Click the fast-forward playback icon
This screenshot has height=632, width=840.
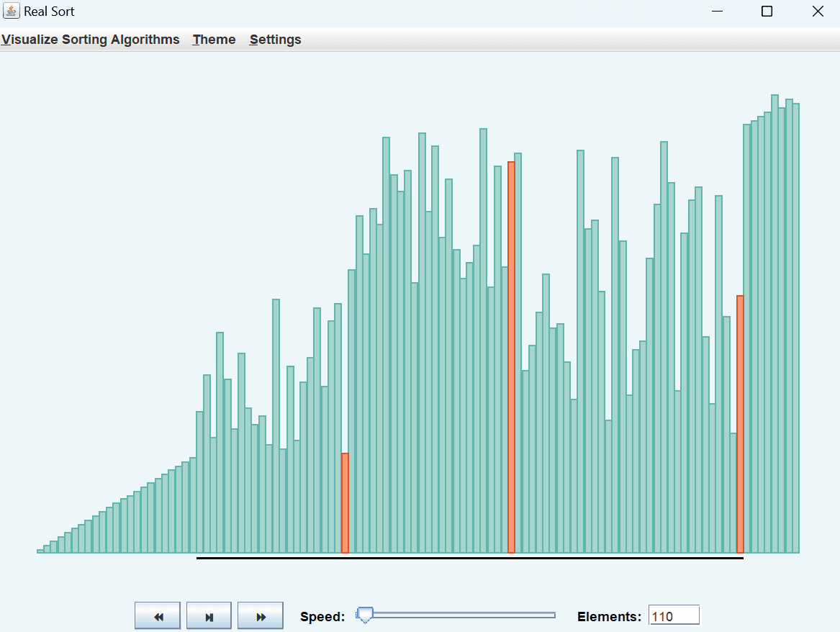pos(261,615)
